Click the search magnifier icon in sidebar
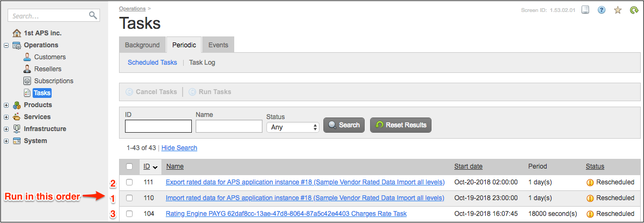 (93, 15)
